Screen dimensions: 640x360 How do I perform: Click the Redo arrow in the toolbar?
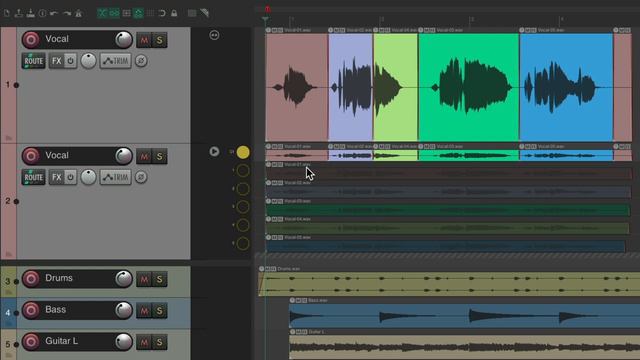point(67,13)
